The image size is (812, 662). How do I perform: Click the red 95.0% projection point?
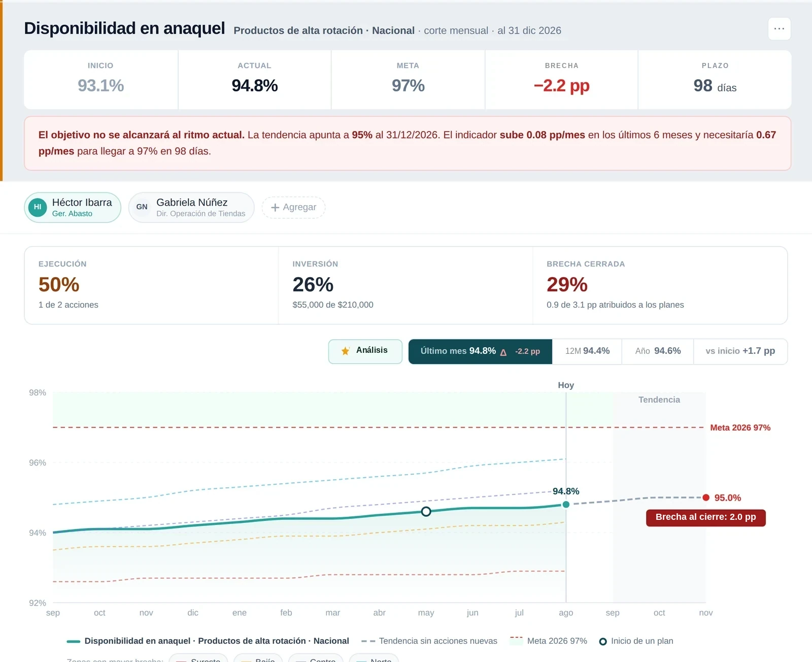point(706,498)
